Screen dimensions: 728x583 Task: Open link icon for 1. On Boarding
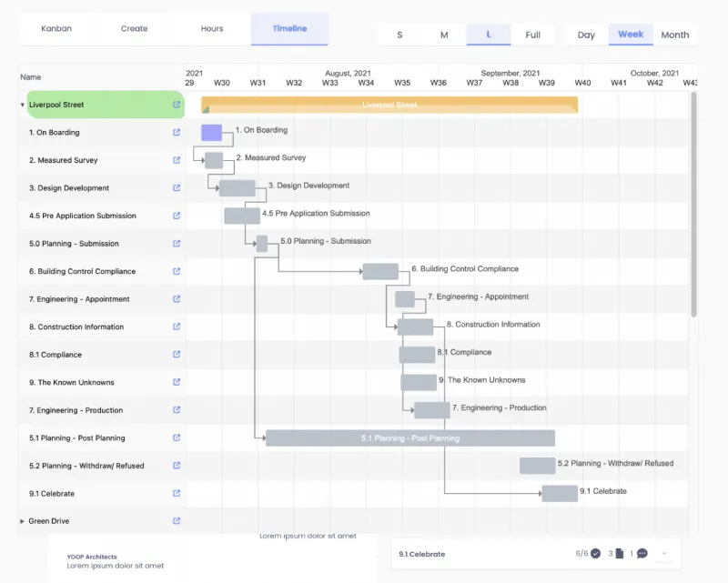pyautogui.click(x=177, y=132)
